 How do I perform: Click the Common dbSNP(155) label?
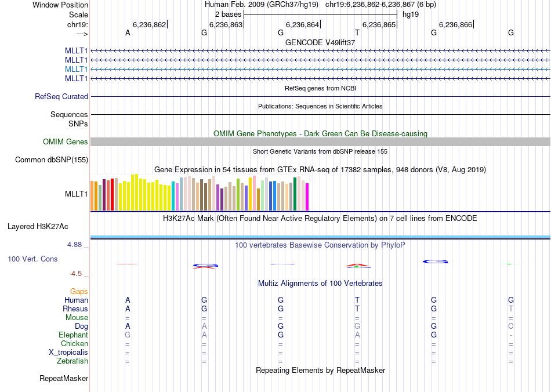(x=52, y=160)
